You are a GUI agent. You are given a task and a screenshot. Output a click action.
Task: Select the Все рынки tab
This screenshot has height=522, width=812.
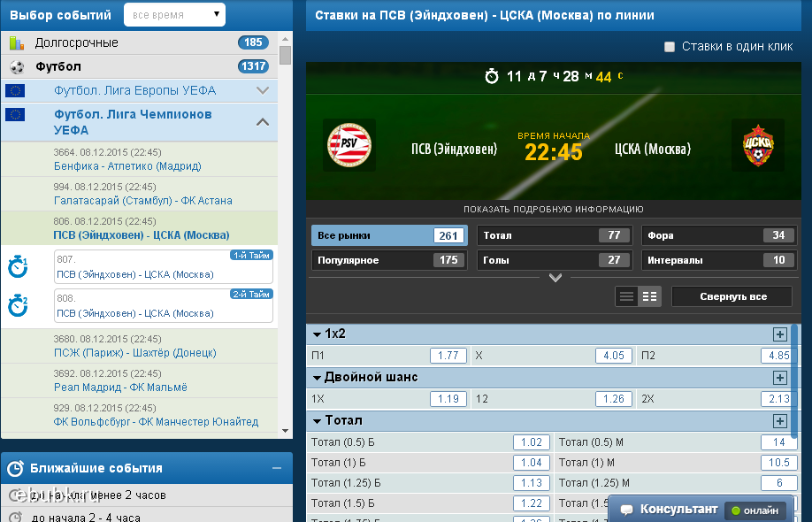(389, 235)
